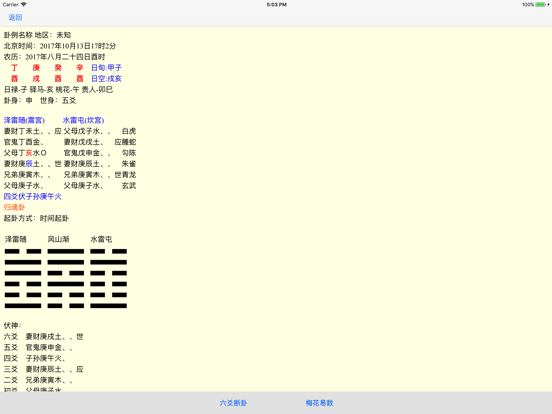Tap the 朱雀 label
552x414 pixels.
pos(129,164)
